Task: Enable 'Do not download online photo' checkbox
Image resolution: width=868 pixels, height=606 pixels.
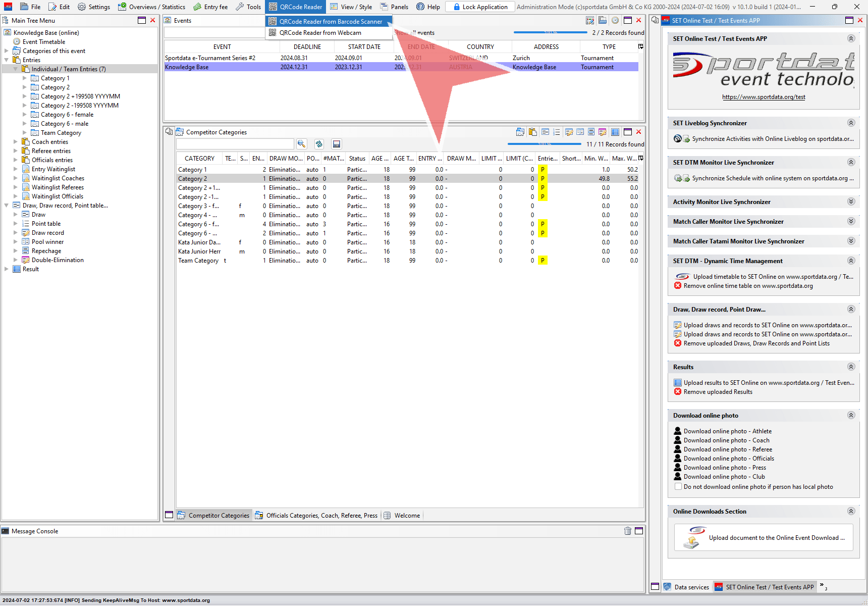Action: (678, 487)
